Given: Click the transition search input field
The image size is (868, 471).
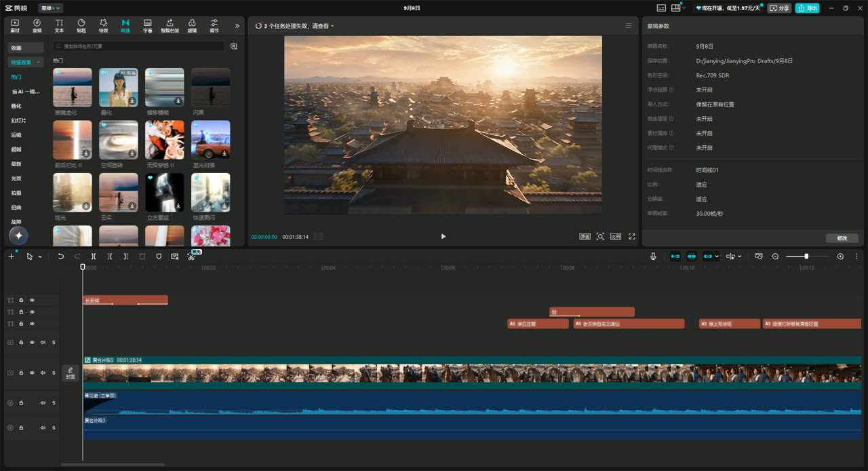Looking at the screenshot, I should (138, 46).
